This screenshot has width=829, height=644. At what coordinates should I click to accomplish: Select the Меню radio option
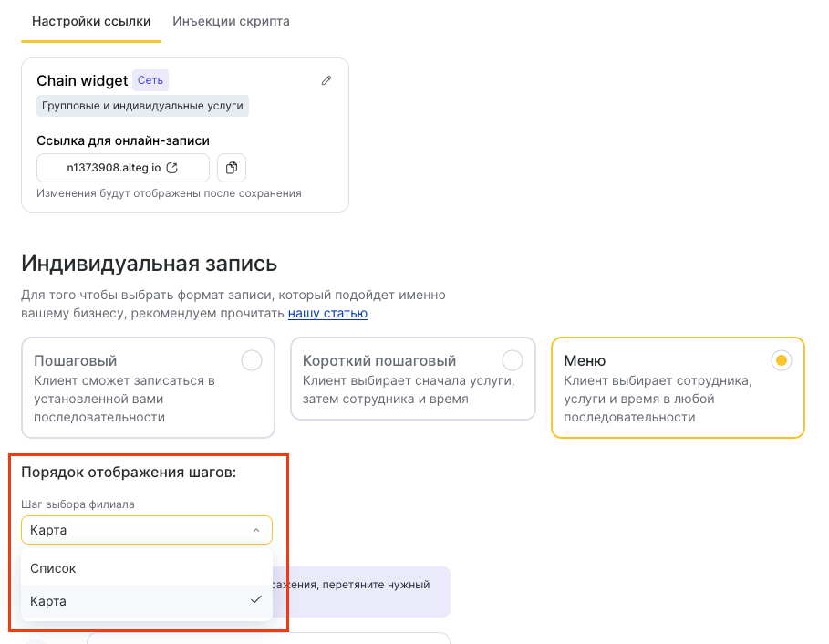click(781, 360)
